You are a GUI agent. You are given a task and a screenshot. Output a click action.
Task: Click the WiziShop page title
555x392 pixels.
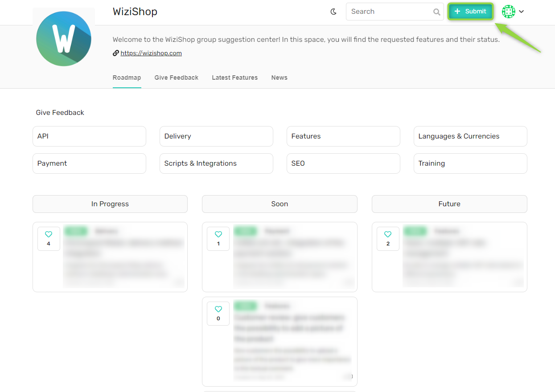(x=135, y=12)
